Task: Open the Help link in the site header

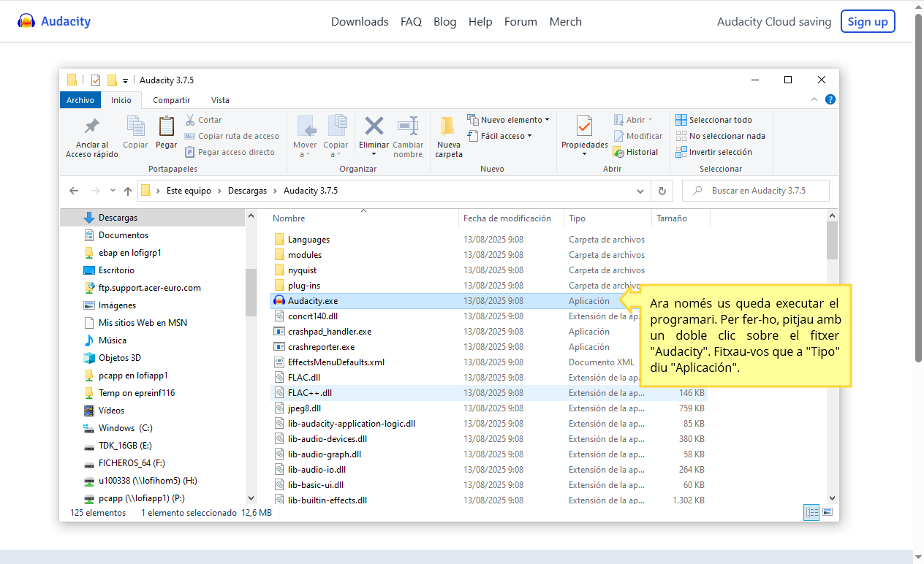Action: [x=480, y=22]
